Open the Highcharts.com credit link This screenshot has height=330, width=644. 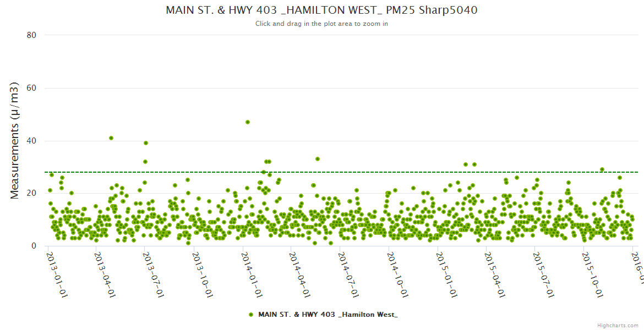(x=619, y=326)
